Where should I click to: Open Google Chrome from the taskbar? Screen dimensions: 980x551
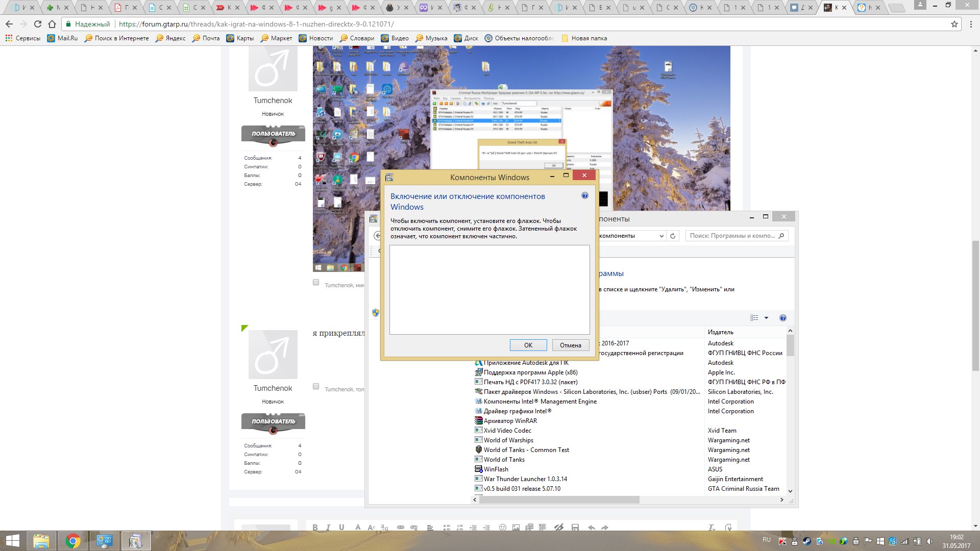pyautogui.click(x=73, y=541)
